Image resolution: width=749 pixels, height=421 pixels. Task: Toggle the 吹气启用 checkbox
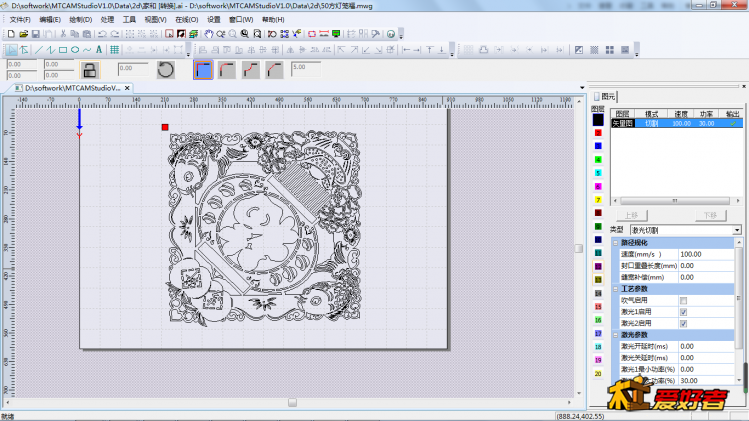(x=684, y=301)
